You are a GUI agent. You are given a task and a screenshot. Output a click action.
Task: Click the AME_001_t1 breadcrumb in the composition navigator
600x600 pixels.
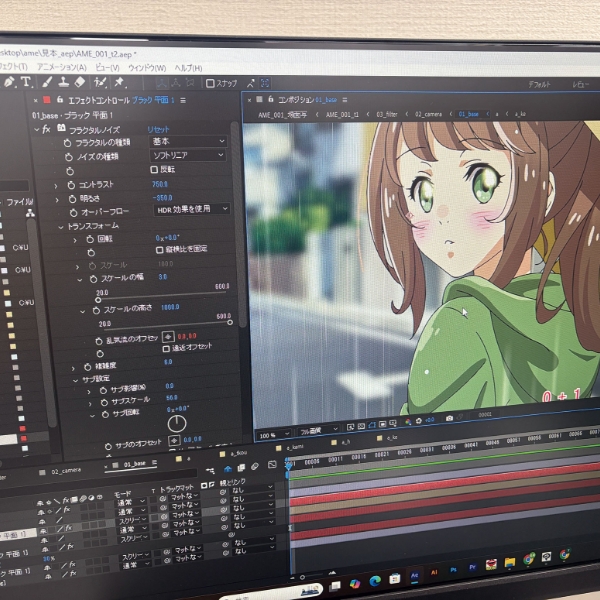pos(342,114)
